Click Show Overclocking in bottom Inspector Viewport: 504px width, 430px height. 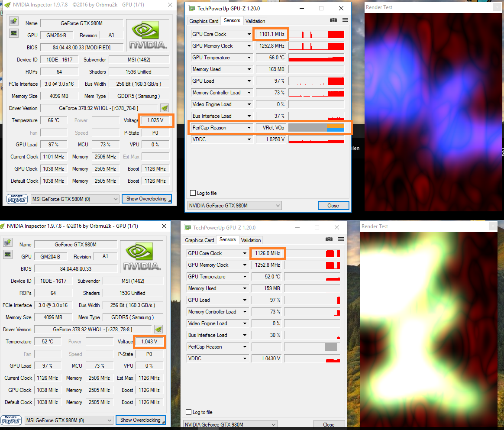[x=140, y=420]
